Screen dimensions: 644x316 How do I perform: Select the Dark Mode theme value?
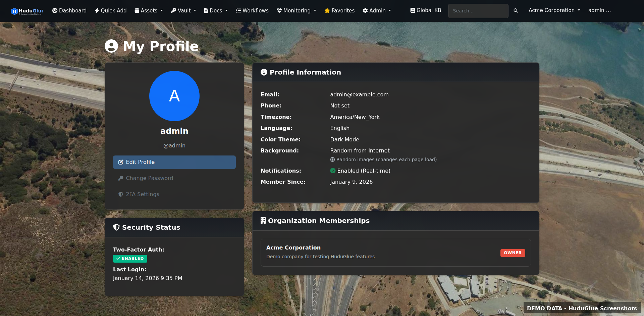(344, 140)
